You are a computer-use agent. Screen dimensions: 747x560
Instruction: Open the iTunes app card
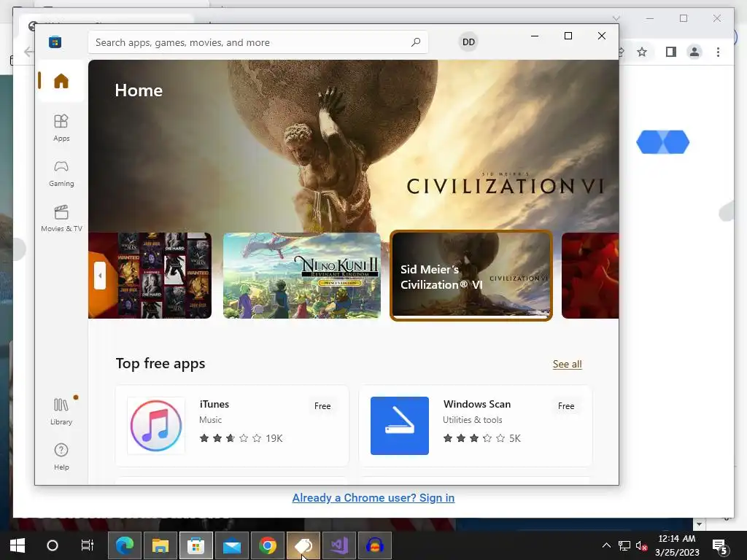click(x=232, y=426)
